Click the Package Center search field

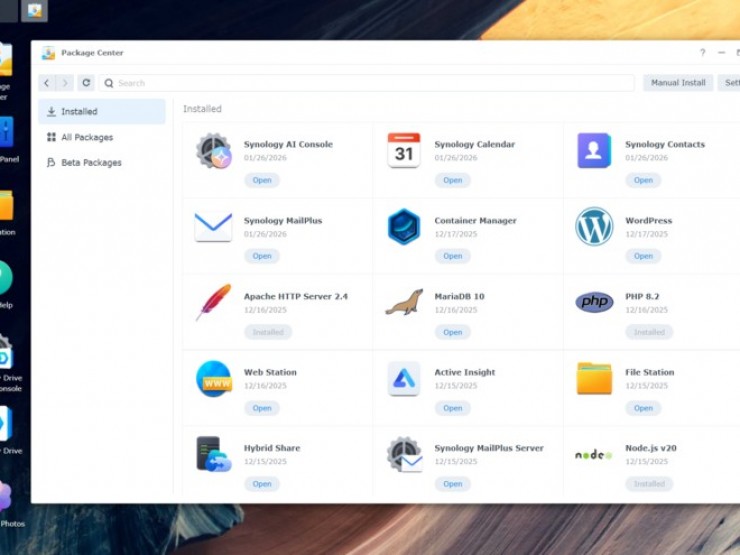[370, 83]
